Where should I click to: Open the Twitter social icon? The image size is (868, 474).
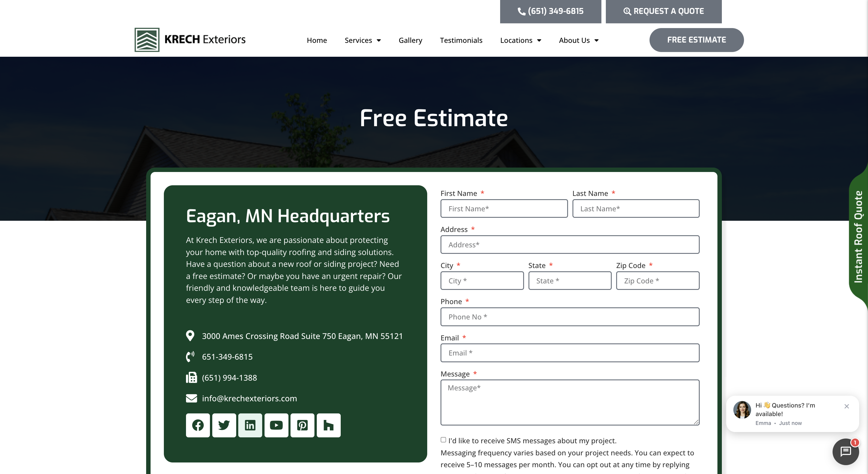tap(224, 425)
